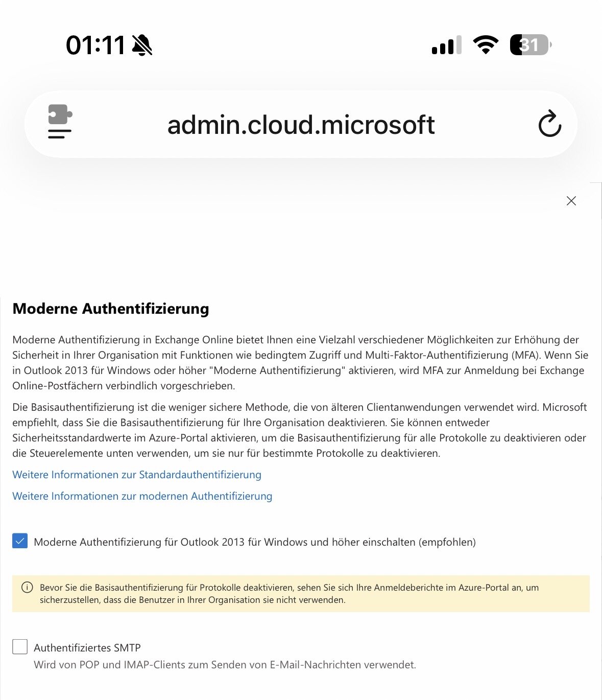Enable the Authentifiziertes SMTP checkbox
This screenshot has height=700, width=602.
pyautogui.click(x=20, y=647)
